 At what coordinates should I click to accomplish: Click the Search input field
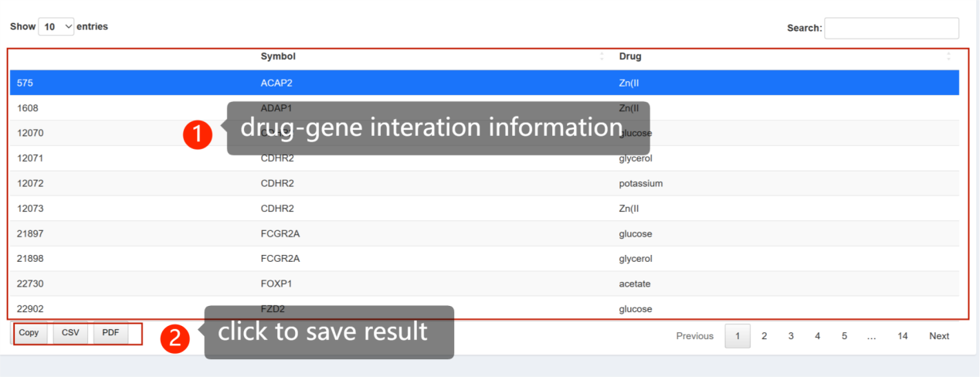tap(891, 28)
